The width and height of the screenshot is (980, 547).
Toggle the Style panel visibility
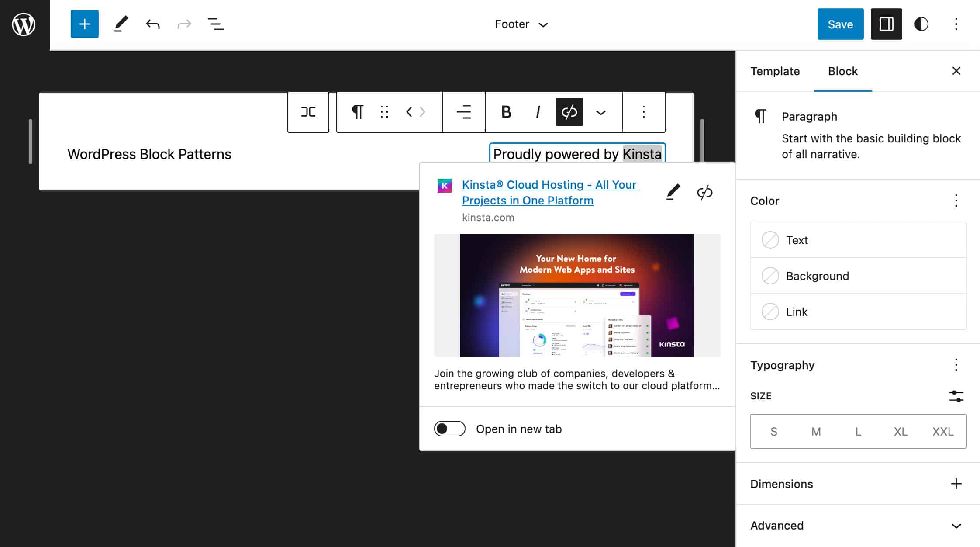(921, 24)
